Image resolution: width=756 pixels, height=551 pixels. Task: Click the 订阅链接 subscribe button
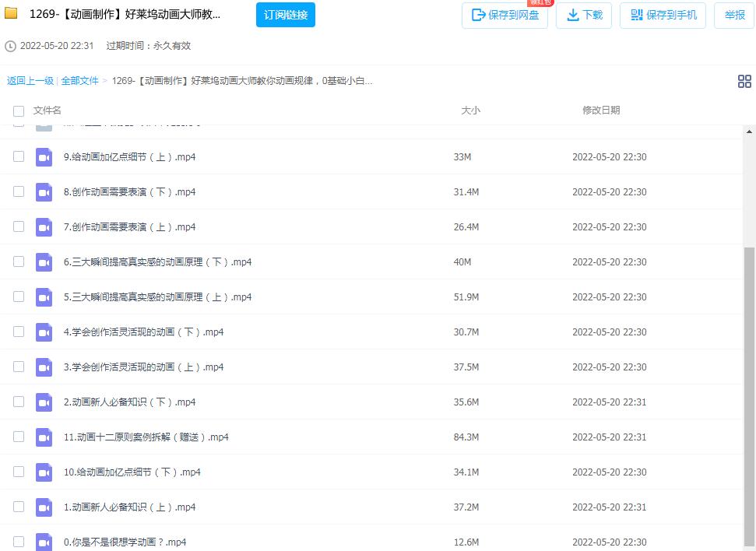[286, 15]
